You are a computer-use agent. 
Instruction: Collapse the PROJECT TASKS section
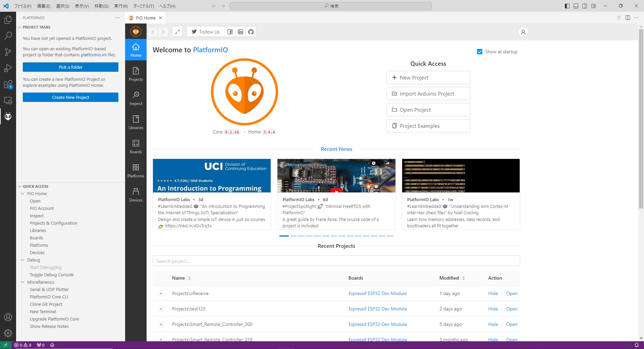[x=19, y=27]
